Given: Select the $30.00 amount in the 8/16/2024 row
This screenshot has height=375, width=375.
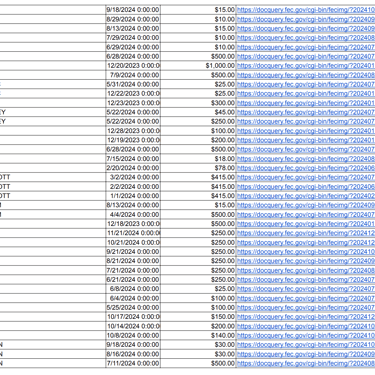Looking at the screenshot, I should 198,354.
